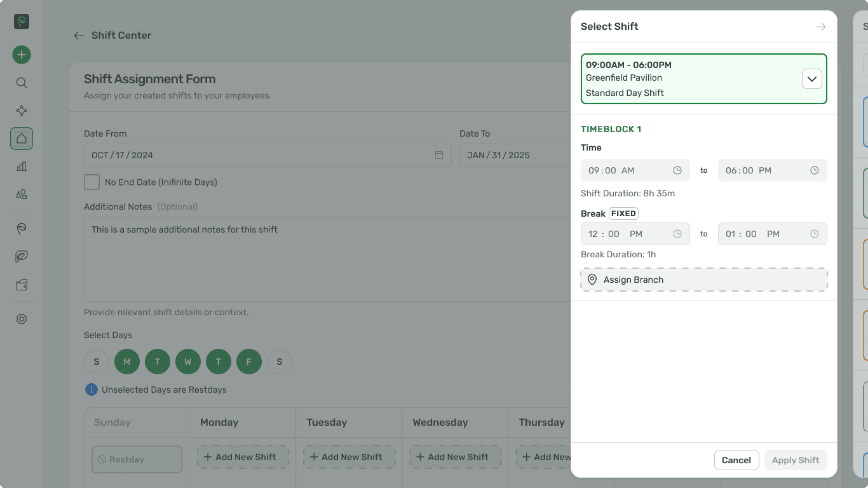Toggle the Monday day circle

[x=127, y=362]
